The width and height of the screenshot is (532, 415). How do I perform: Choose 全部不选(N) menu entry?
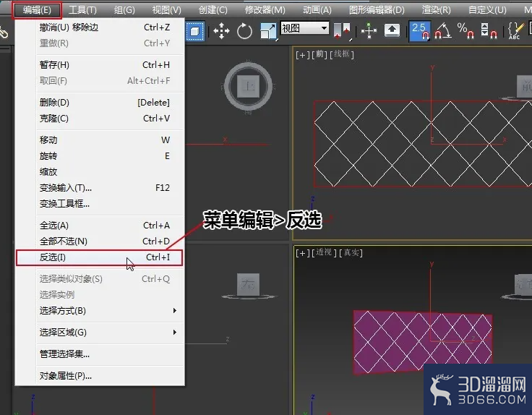point(100,241)
